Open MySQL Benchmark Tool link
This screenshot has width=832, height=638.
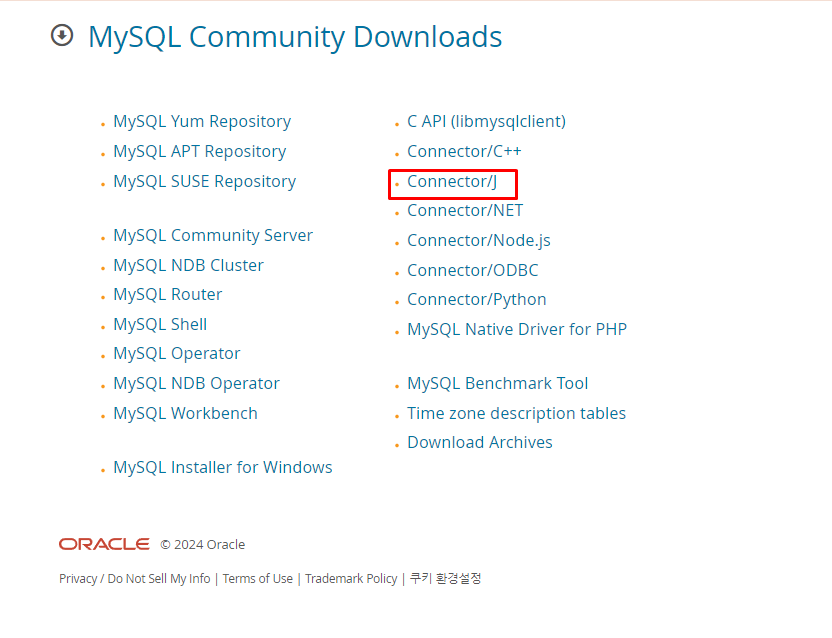click(498, 384)
